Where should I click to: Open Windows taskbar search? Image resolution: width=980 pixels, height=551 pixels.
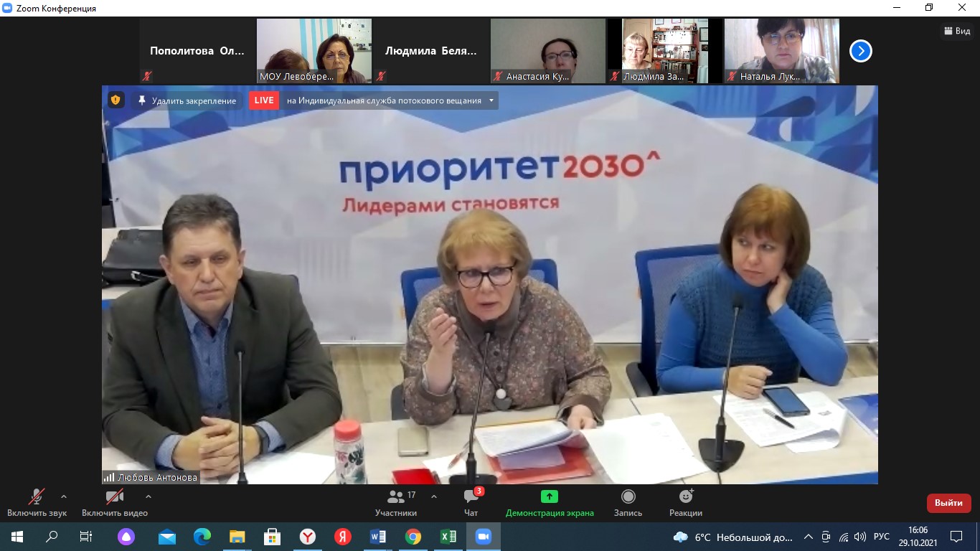click(x=52, y=536)
